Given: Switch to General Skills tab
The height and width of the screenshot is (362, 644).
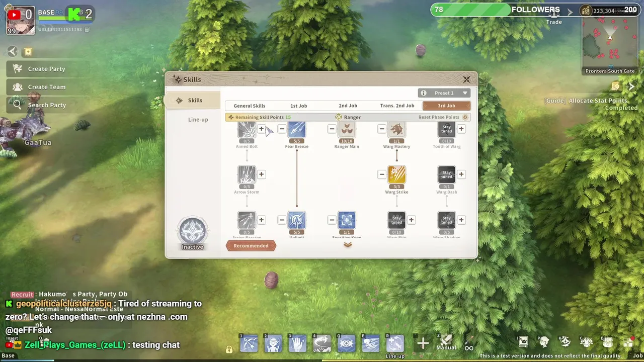Looking at the screenshot, I should (x=250, y=106).
